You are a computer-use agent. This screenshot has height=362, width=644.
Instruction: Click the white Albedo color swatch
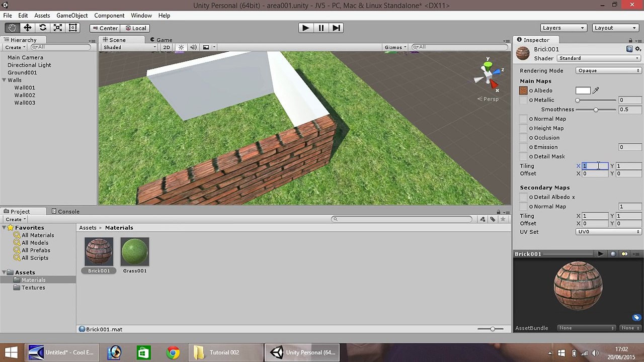coord(583,90)
